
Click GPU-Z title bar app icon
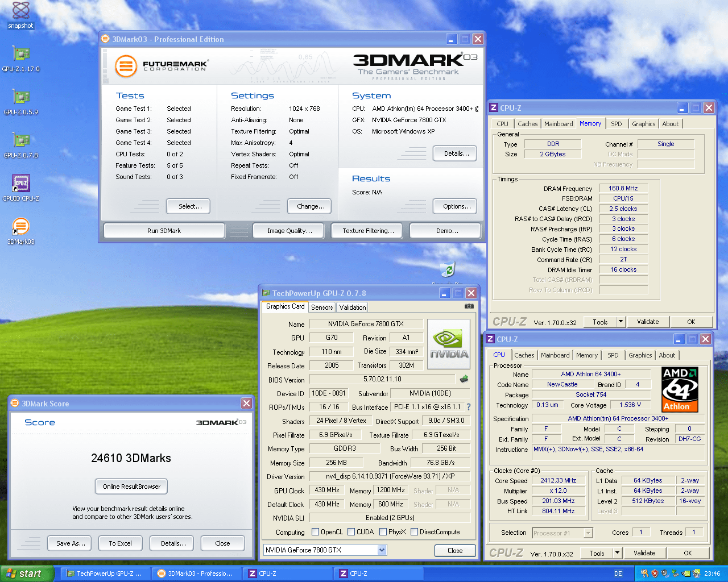266,293
